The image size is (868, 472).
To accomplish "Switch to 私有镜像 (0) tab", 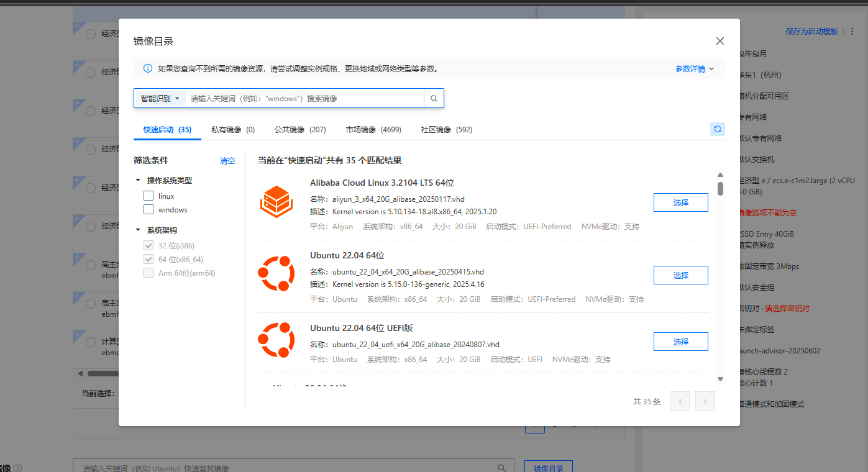I will point(233,130).
